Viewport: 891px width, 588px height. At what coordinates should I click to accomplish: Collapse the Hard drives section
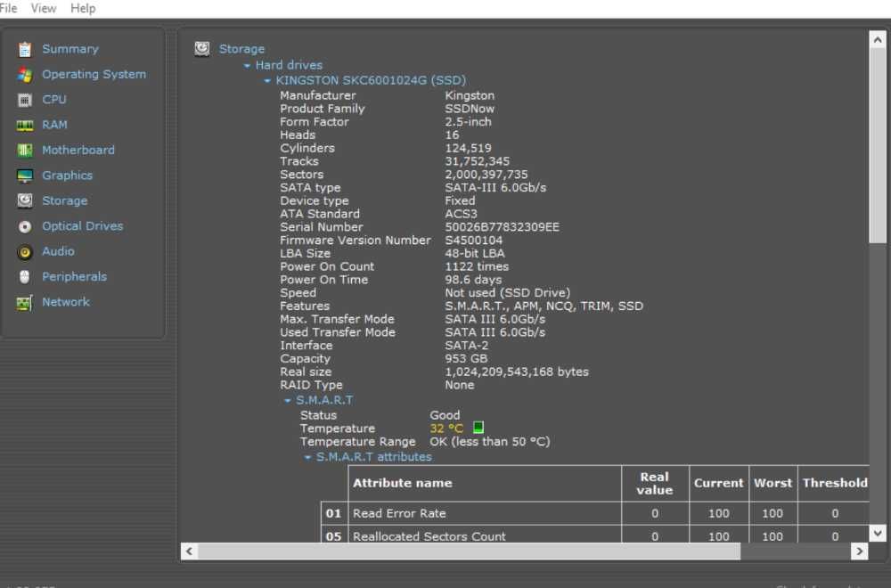tap(247, 65)
